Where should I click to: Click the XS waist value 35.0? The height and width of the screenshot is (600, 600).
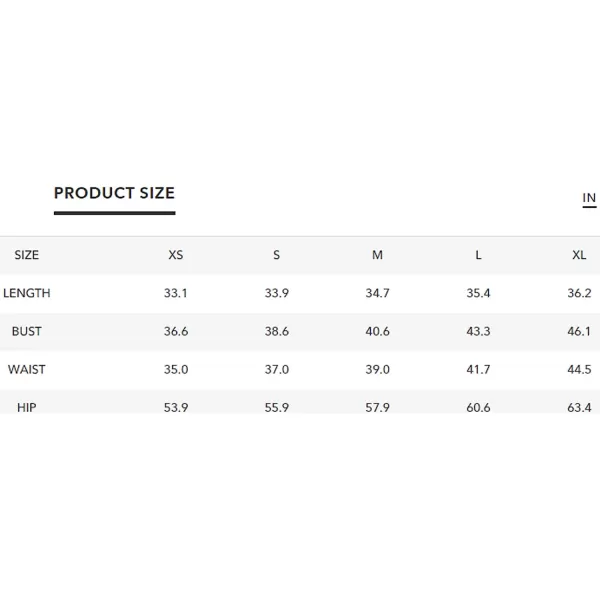tap(176, 370)
